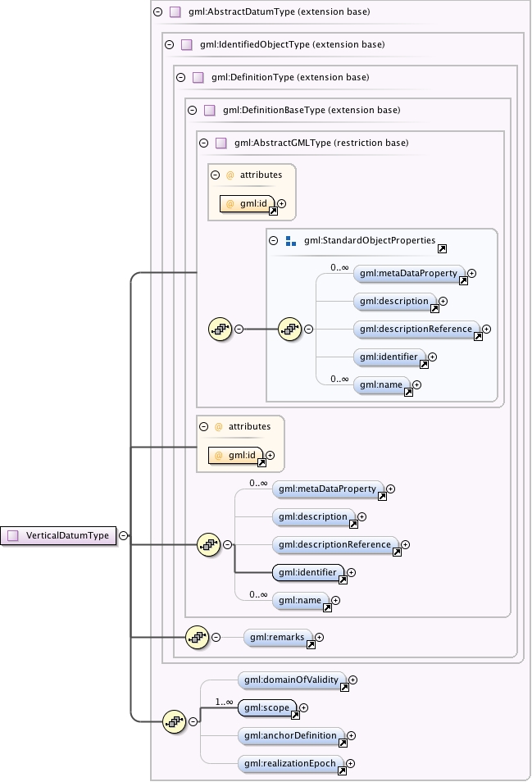532x782 pixels.
Task: Collapse the sequence leading to gml:remarks
Action: (216, 637)
